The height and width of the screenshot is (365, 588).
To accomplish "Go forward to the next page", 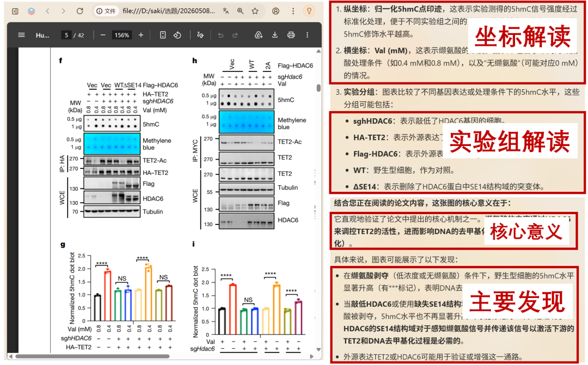I will pyautogui.click(x=63, y=11).
